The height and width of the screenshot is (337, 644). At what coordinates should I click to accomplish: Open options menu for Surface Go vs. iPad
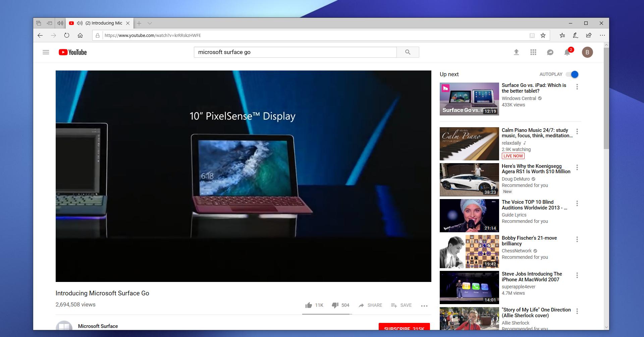(577, 87)
